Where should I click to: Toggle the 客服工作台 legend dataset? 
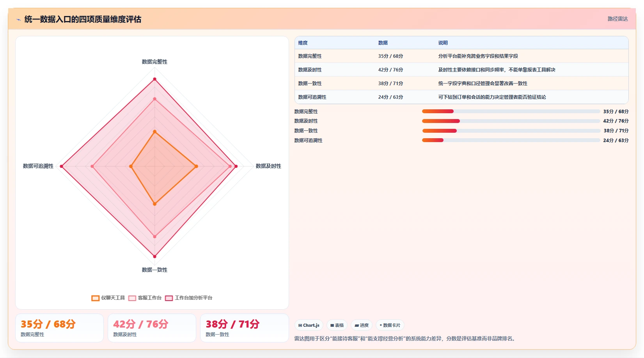click(x=145, y=298)
